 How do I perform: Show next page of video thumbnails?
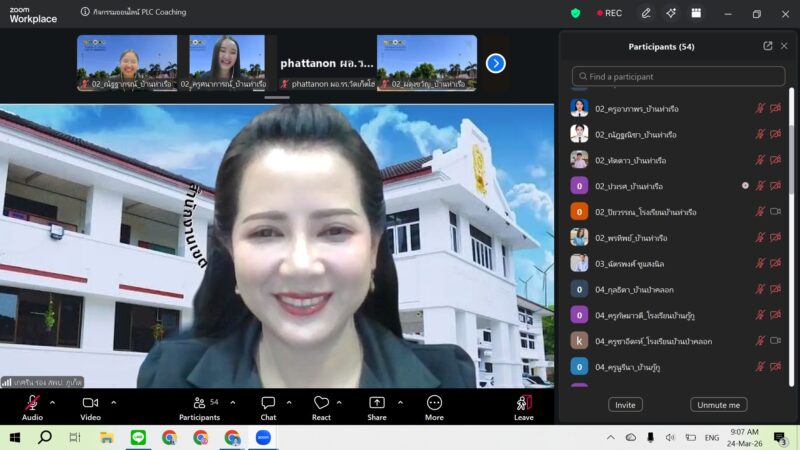coord(496,63)
